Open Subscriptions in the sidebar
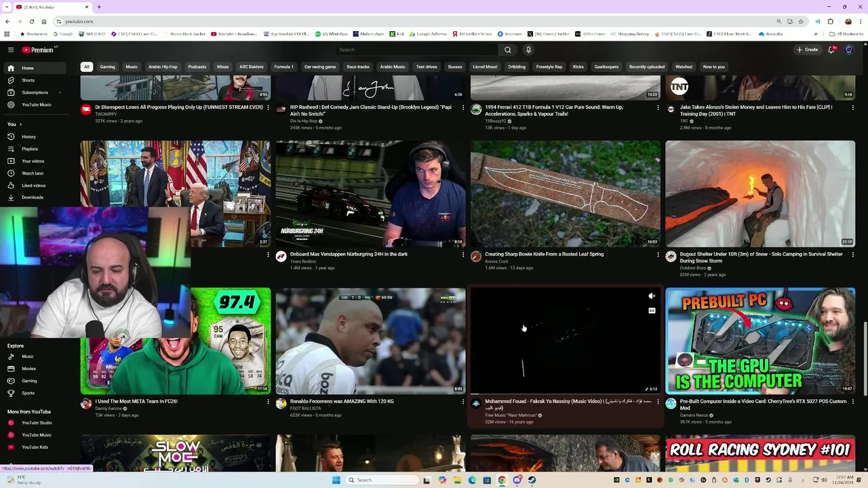Image resolution: width=868 pixels, height=488 pixels. [x=34, y=92]
